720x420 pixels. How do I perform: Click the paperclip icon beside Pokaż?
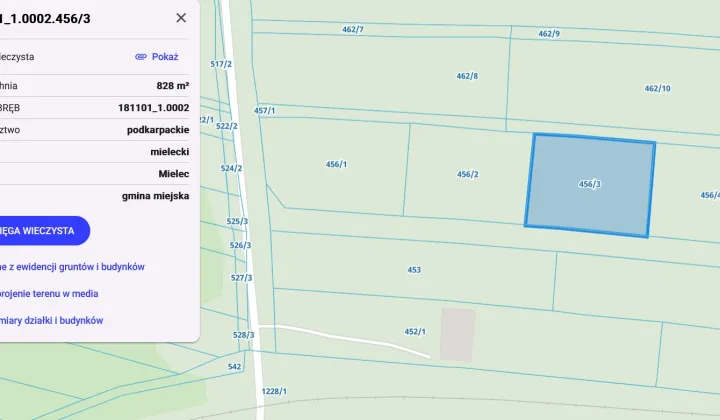tap(141, 56)
